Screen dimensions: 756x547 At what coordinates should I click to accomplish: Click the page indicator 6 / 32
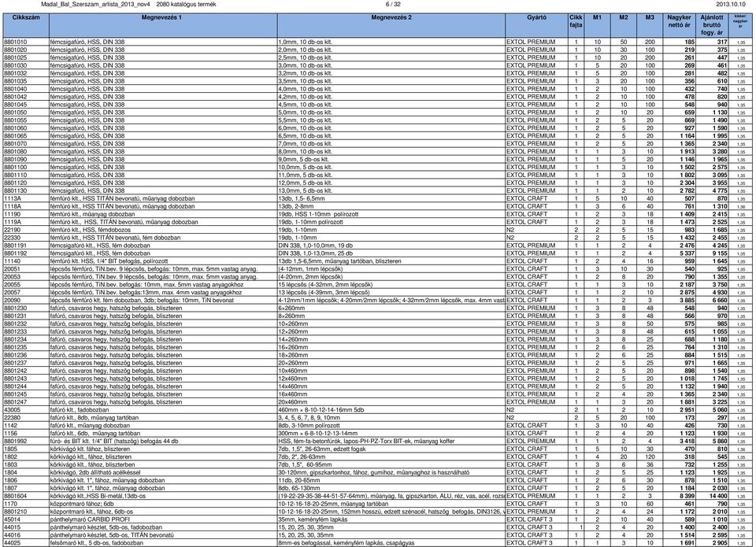coord(393,5)
